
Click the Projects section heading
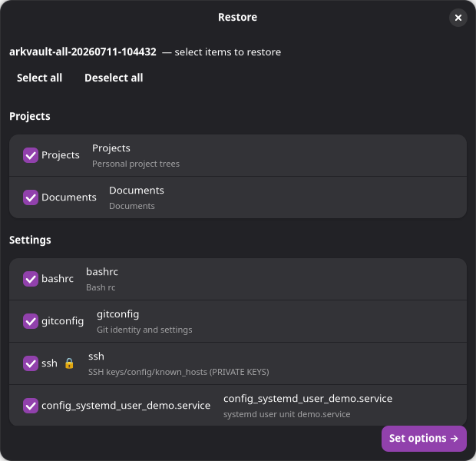coord(30,116)
